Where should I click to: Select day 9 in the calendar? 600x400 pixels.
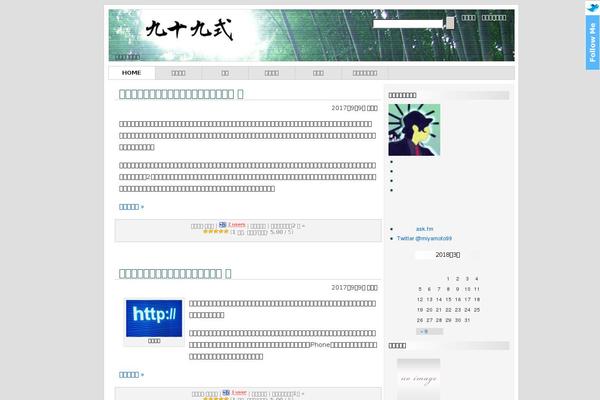[458, 289]
